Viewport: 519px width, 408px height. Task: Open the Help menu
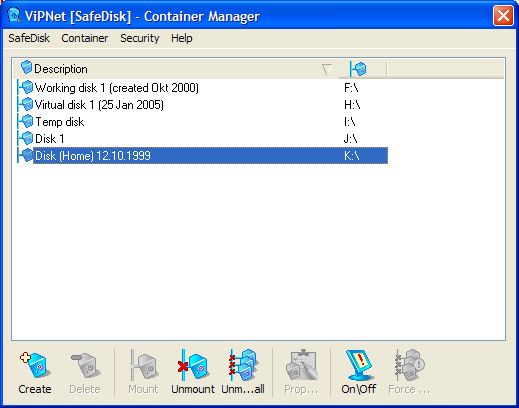pyautogui.click(x=182, y=38)
